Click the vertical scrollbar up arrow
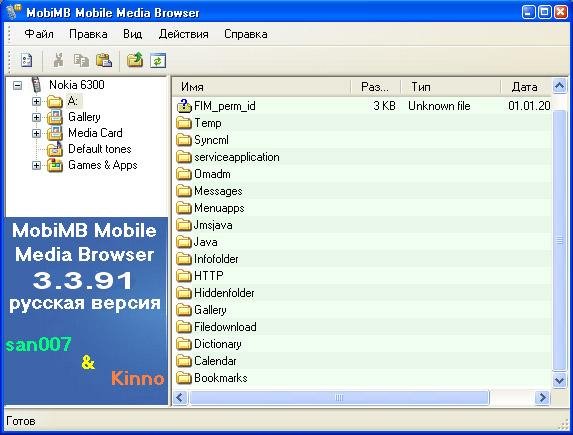This screenshot has width=573, height=435. click(559, 86)
